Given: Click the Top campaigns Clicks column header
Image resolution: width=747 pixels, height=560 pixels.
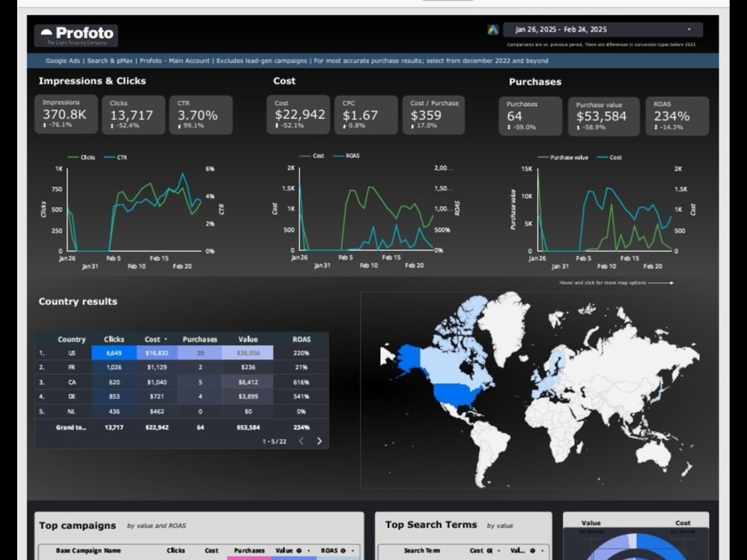Looking at the screenshot, I should tap(176, 550).
